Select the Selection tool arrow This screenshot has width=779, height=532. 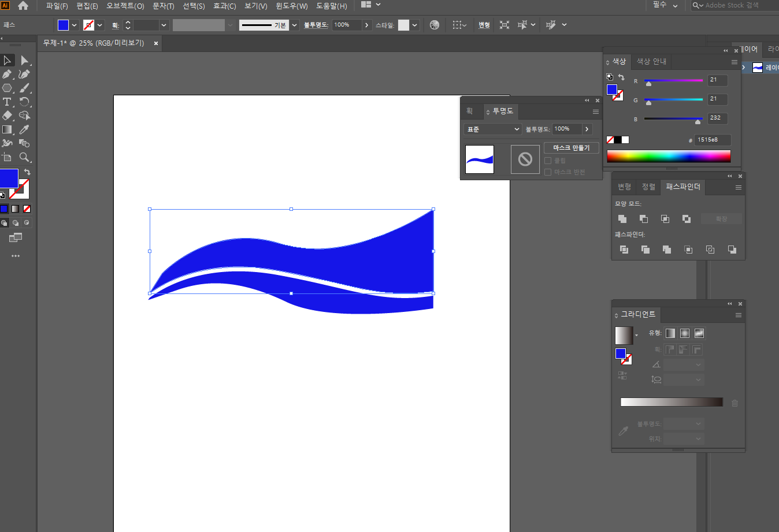(7, 60)
